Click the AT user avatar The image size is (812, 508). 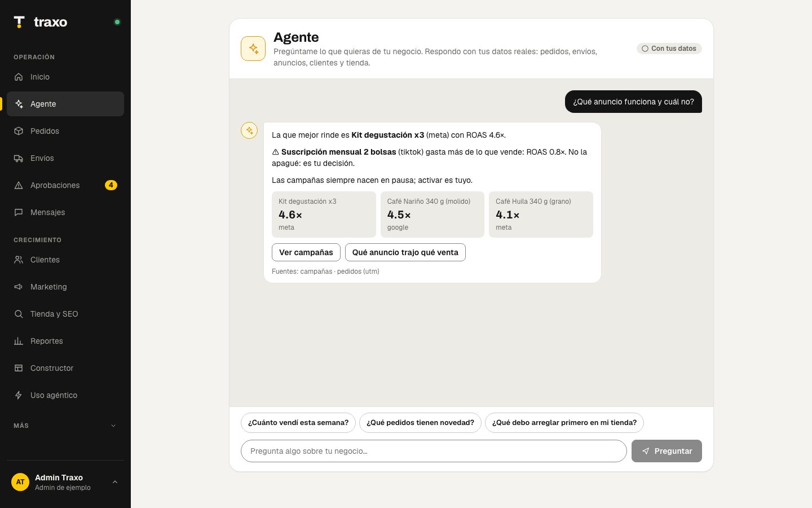tap(20, 482)
